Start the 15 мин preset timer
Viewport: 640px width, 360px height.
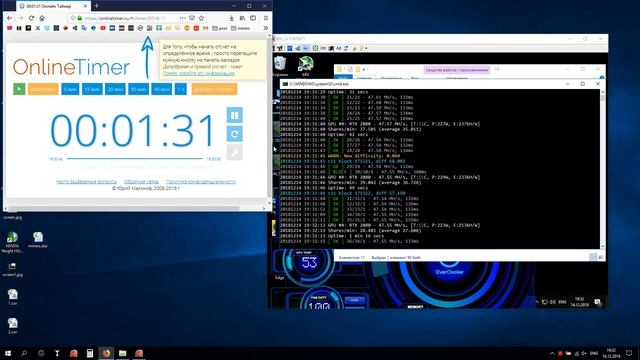click(x=92, y=89)
